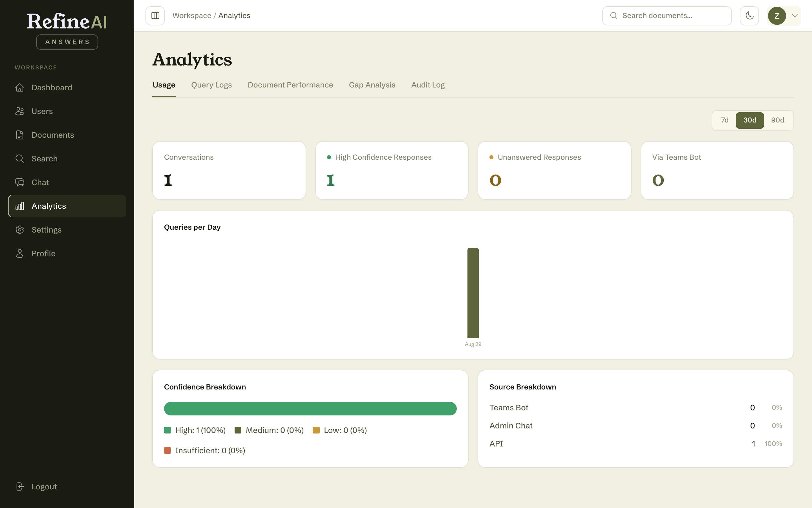Click the red Insufficient confidence swatch
This screenshot has height=508, width=812.
tap(167, 450)
